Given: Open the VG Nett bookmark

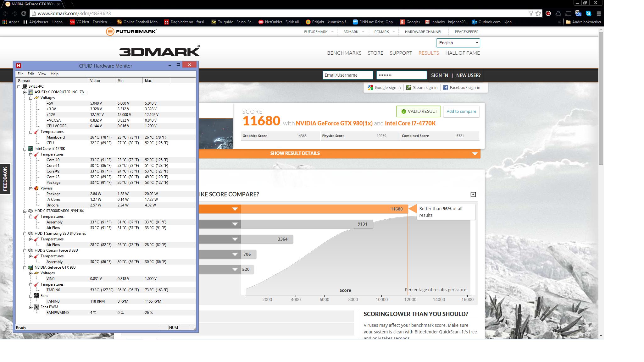Looking at the screenshot, I should tap(92, 22).
